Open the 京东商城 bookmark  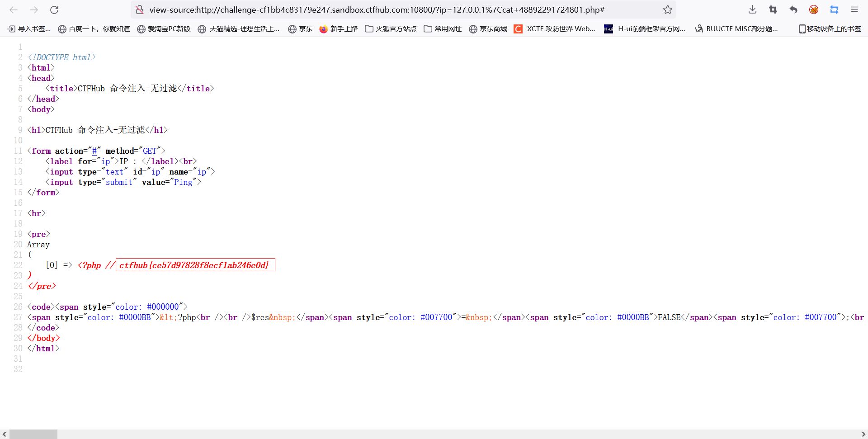click(488, 29)
